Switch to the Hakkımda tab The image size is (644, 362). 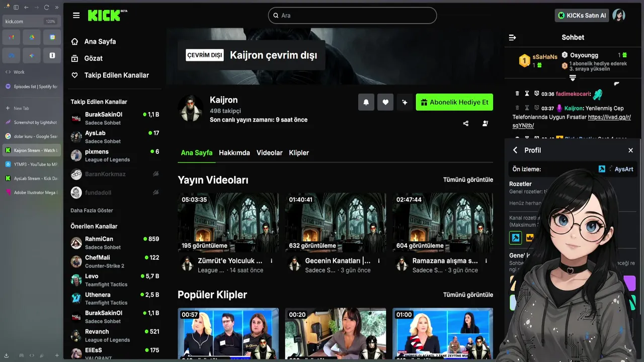[234, 153]
